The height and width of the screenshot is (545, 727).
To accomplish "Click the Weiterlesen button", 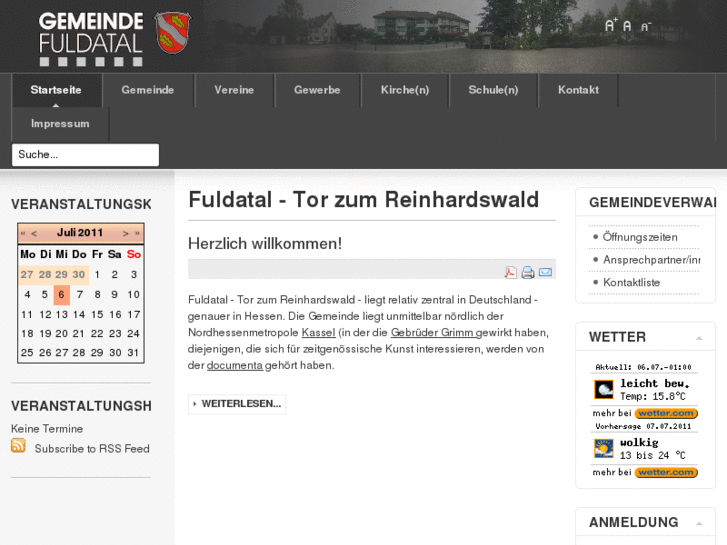I will point(237,404).
